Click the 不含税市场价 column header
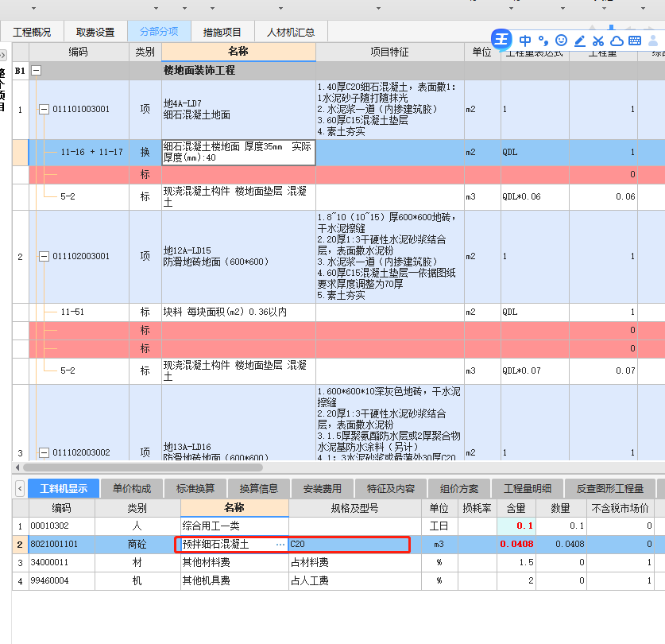Screen dimensions: 665x644 click(x=620, y=508)
